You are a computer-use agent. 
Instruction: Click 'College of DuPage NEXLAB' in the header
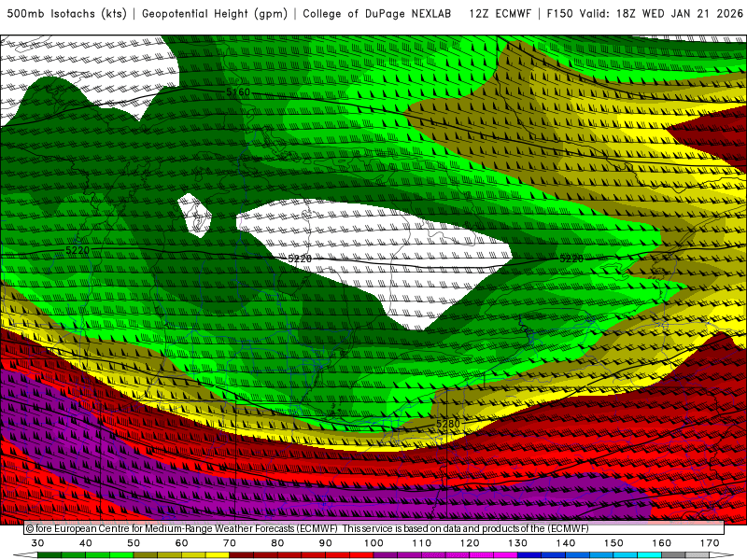[x=377, y=14]
